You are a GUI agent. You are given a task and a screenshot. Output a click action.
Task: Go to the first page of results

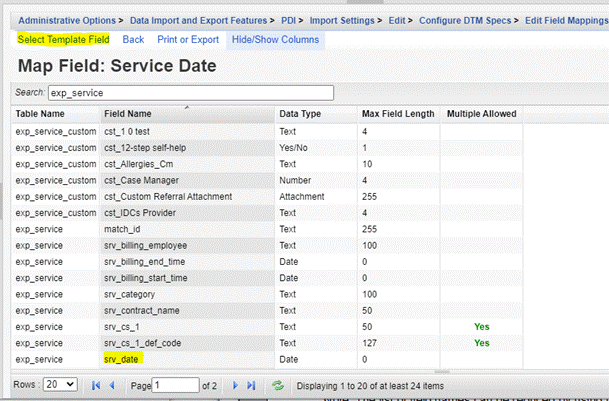97,385
